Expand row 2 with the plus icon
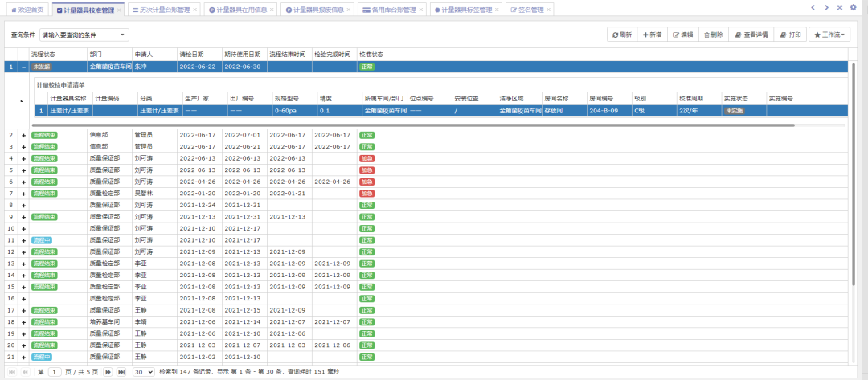Image resolution: width=868 pixels, height=380 pixels. (x=24, y=136)
